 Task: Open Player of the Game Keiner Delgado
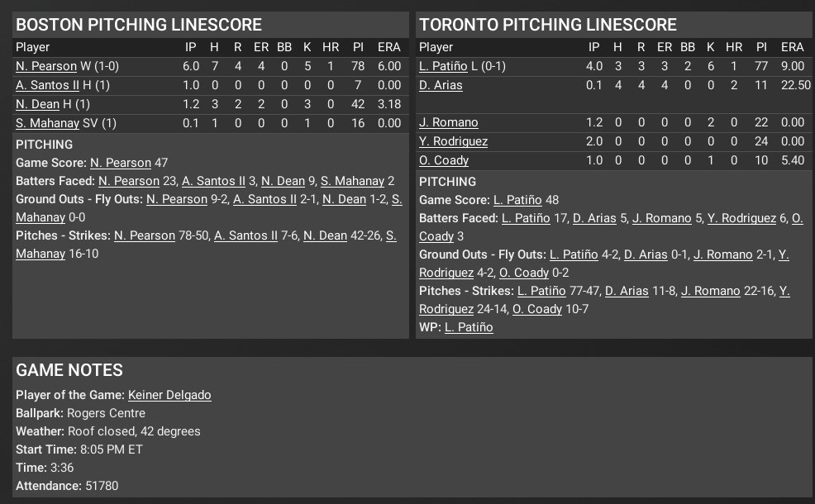[x=169, y=395]
